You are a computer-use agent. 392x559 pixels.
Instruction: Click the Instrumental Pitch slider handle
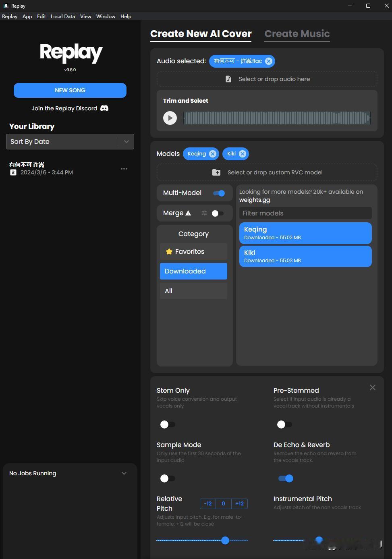319,540
